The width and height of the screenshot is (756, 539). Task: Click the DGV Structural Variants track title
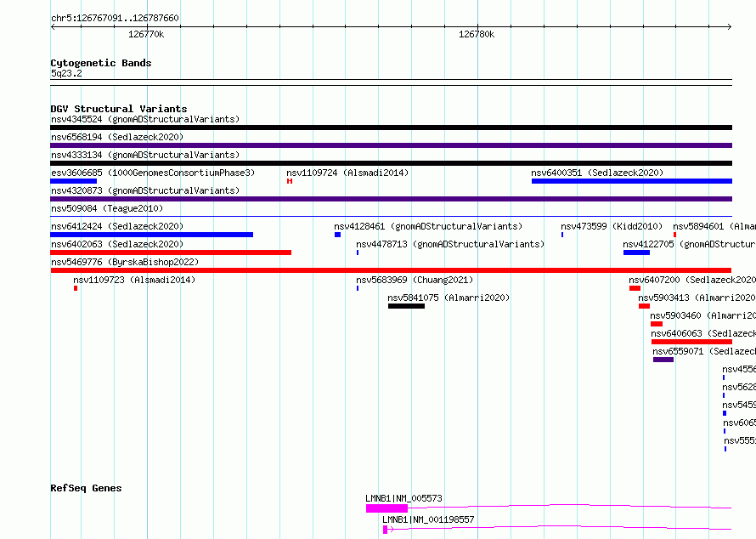[119, 109]
